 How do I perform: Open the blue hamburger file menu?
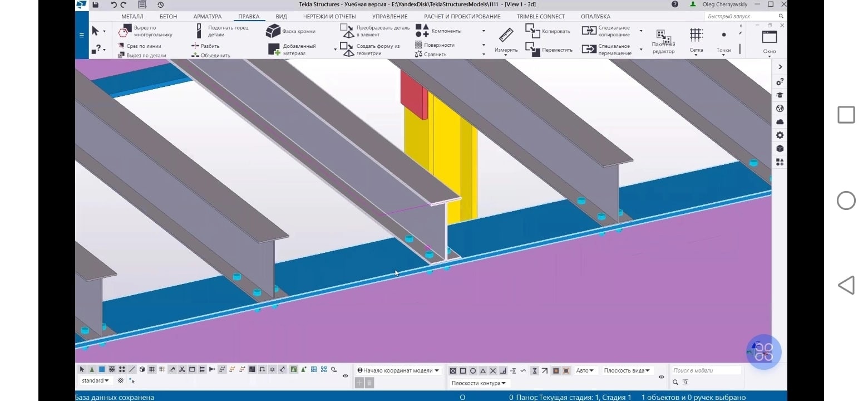click(82, 35)
